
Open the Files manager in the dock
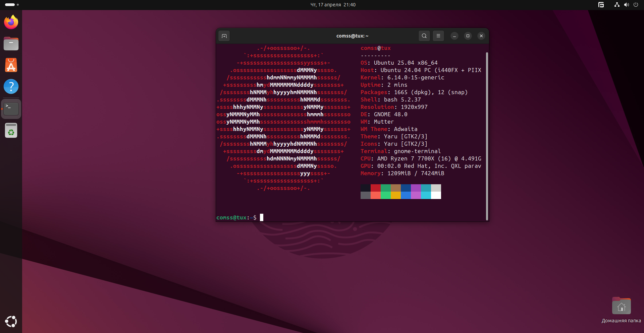pos(11,44)
